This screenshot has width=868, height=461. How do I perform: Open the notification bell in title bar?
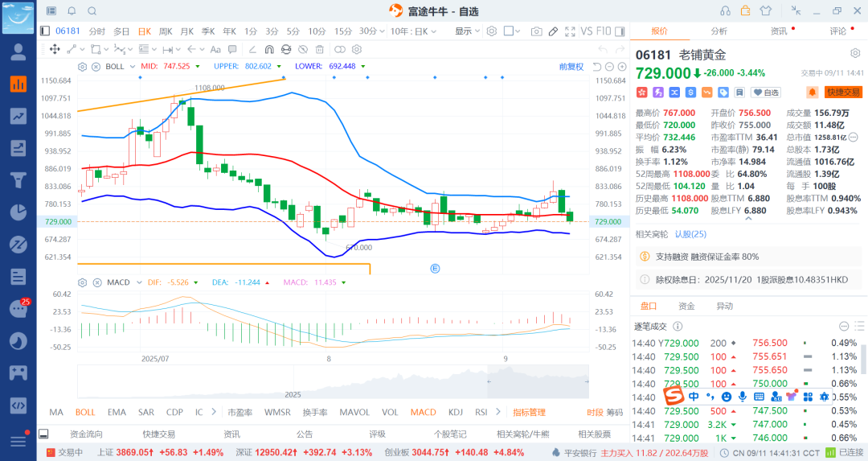(x=72, y=11)
